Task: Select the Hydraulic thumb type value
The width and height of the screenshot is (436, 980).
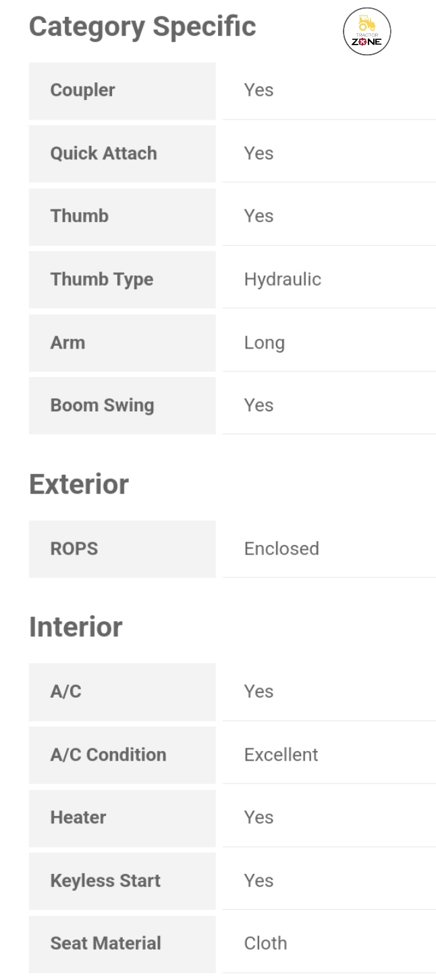Action: 282,280
